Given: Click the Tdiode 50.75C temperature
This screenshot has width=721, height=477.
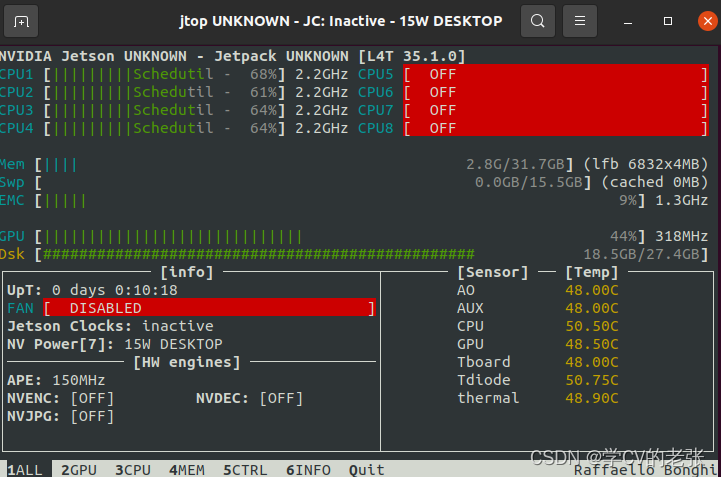Looking at the screenshot, I should point(592,380).
